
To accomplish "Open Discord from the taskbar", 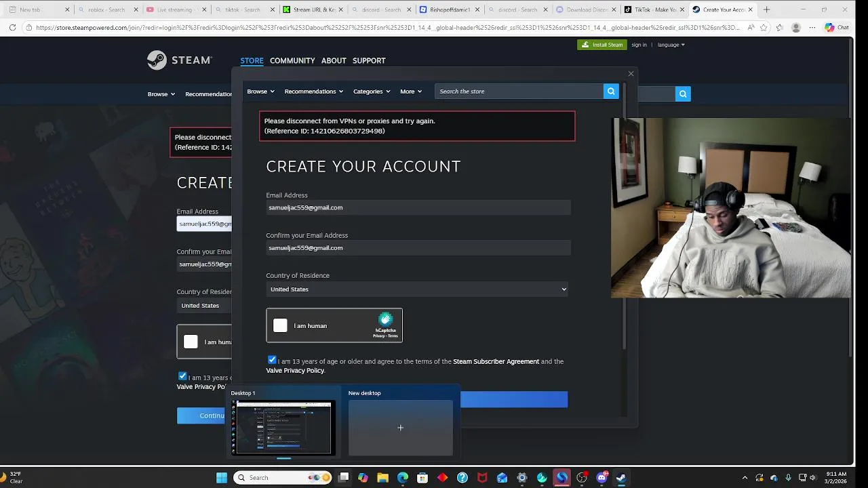I will click(601, 478).
